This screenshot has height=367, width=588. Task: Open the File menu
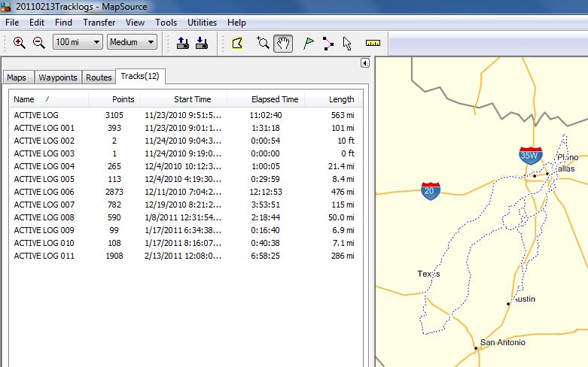pyautogui.click(x=12, y=23)
